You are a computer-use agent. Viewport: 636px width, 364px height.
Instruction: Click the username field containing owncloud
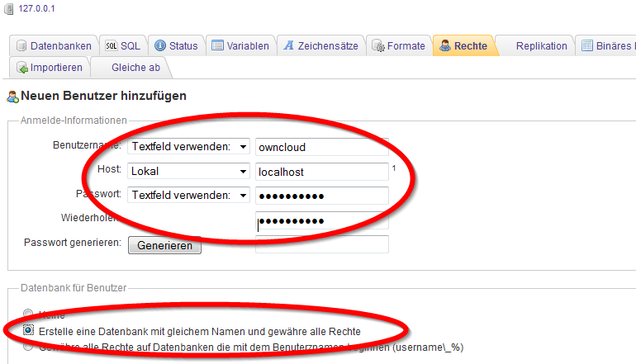point(321,147)
